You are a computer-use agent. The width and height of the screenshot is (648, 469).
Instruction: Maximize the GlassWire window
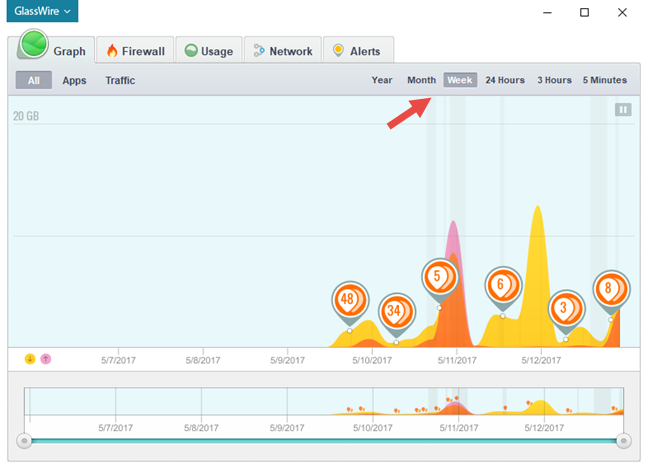(x=584, y=12)
